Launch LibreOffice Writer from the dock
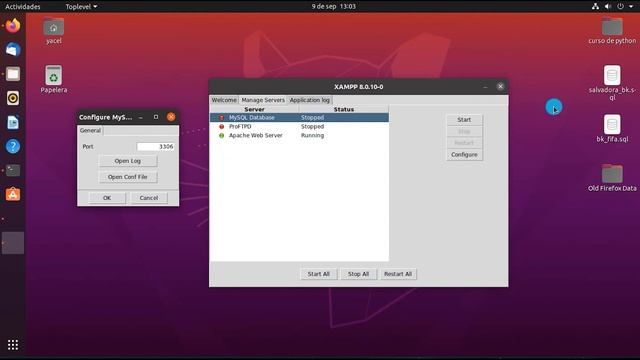 pos(13,122)
